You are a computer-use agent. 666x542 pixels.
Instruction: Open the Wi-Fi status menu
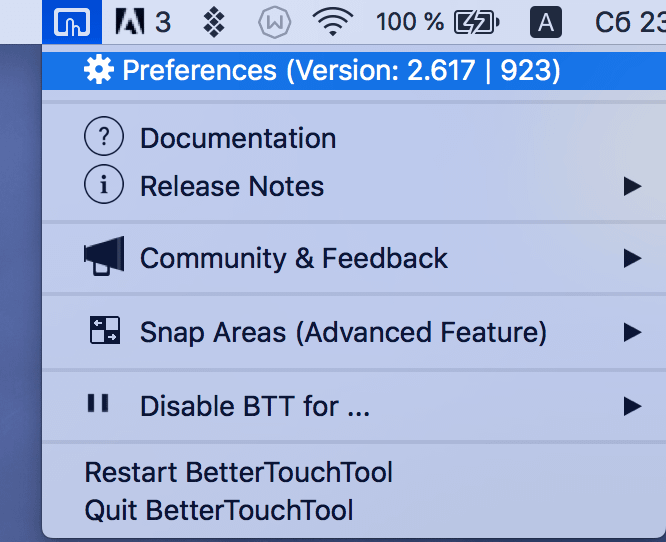point(334,21)
